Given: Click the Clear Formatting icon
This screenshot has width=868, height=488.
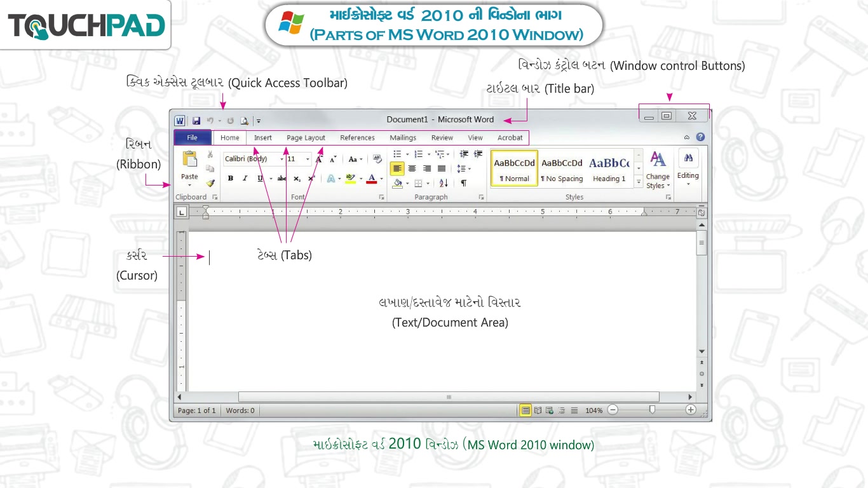Looking at the screenshot, I should [x=377, y=159].
